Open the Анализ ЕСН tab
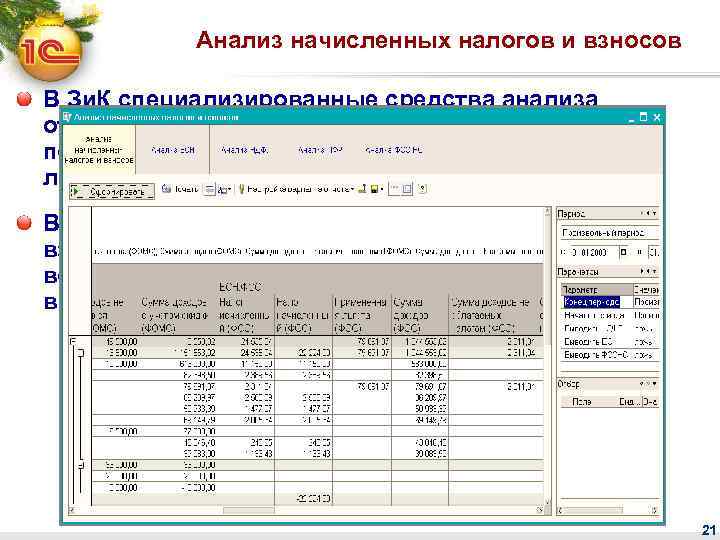720x540 pixels. point(173,150)
